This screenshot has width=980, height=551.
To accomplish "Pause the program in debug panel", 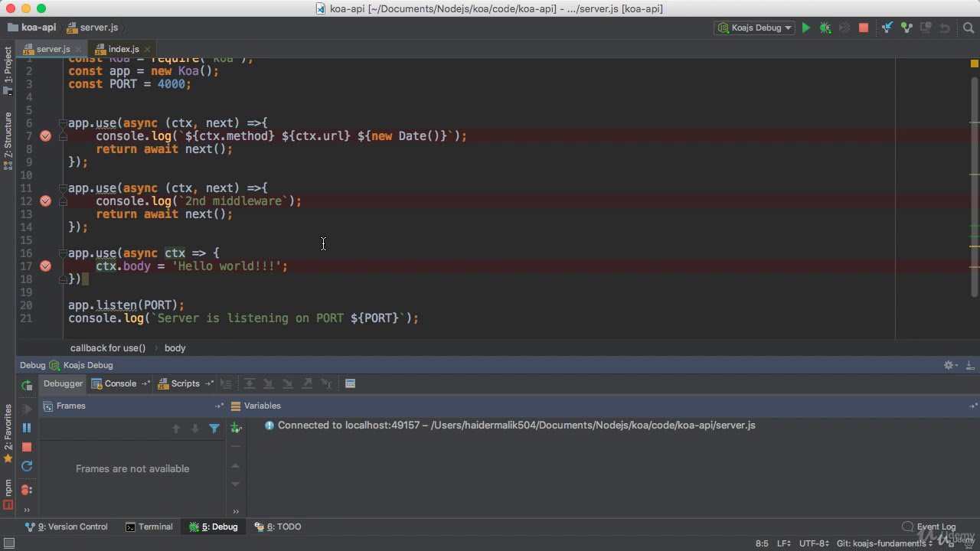I will (x=27, y=428).
